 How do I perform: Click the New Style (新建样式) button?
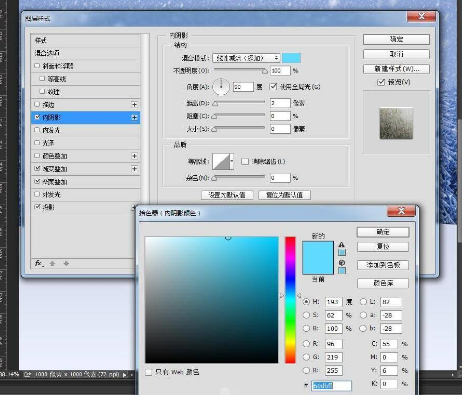click(396, 69)
